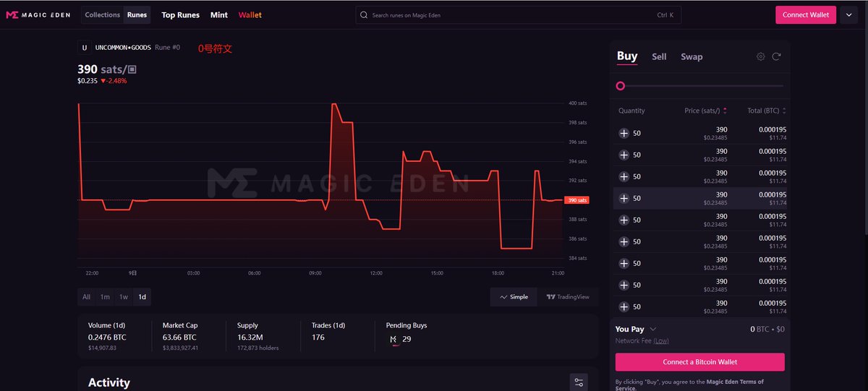Image resolution: width=868 pixels, height=391 pixels.
Task: Focus the search runes input field
Action: pos(518,15)
